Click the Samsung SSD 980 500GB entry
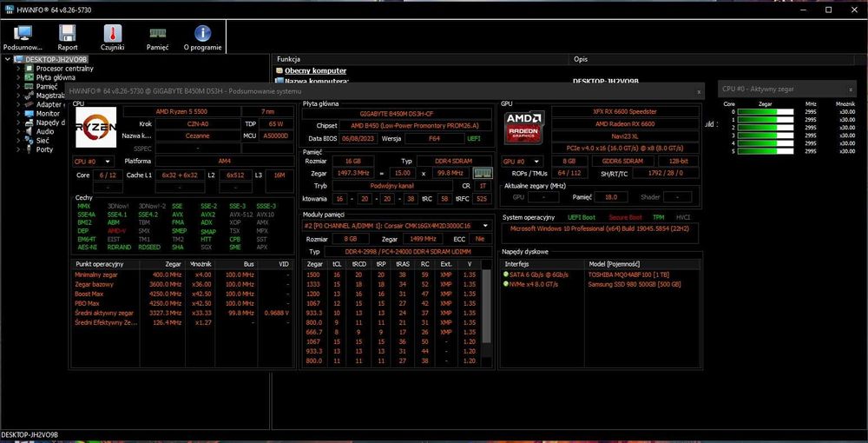The height and width of the screenshot is (443, 868). click(x=635, y=284)
